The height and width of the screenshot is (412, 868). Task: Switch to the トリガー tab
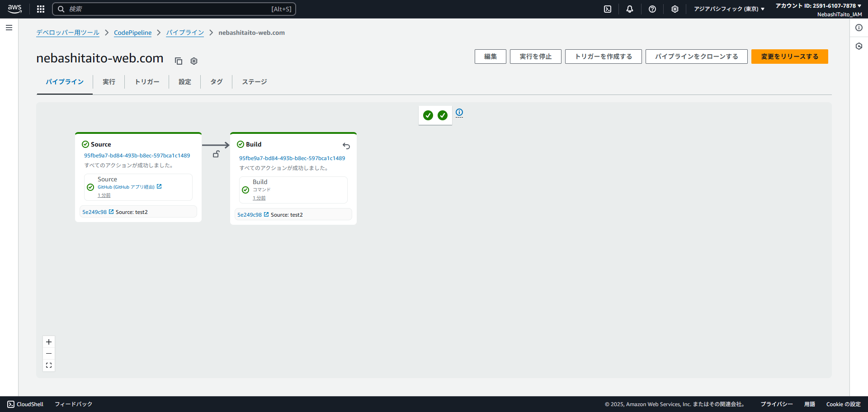click(147, 82)
